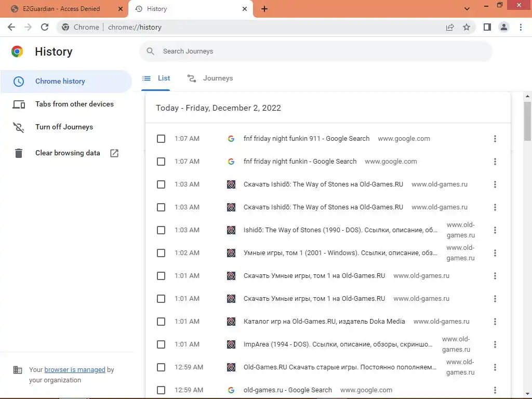Open more actions for ImpArea (1994 - DOS) entry

495,344
